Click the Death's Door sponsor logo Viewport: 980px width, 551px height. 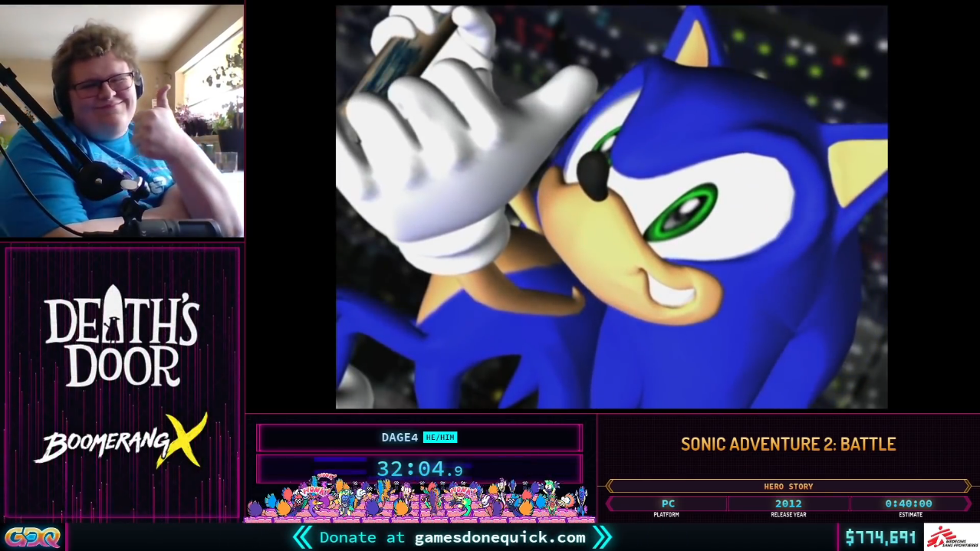tap(121, 336)
